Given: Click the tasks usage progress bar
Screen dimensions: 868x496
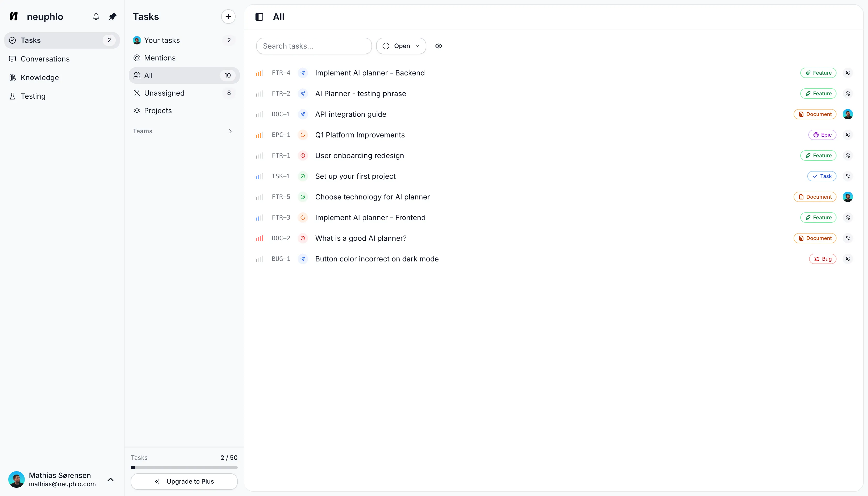Looking at the screenshot, I should pyautogui.click(x=184, y=467).
